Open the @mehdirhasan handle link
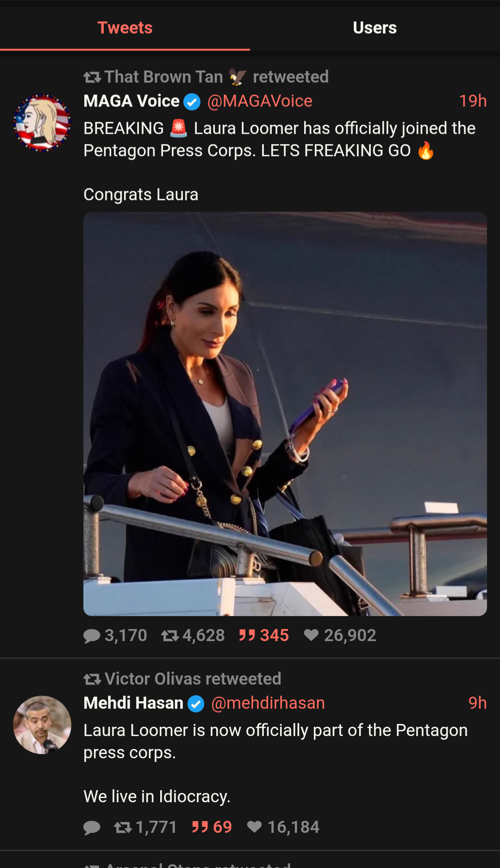The height and width of the screenshot is (868, 500). pyautogui.click(x=268, y=703)
